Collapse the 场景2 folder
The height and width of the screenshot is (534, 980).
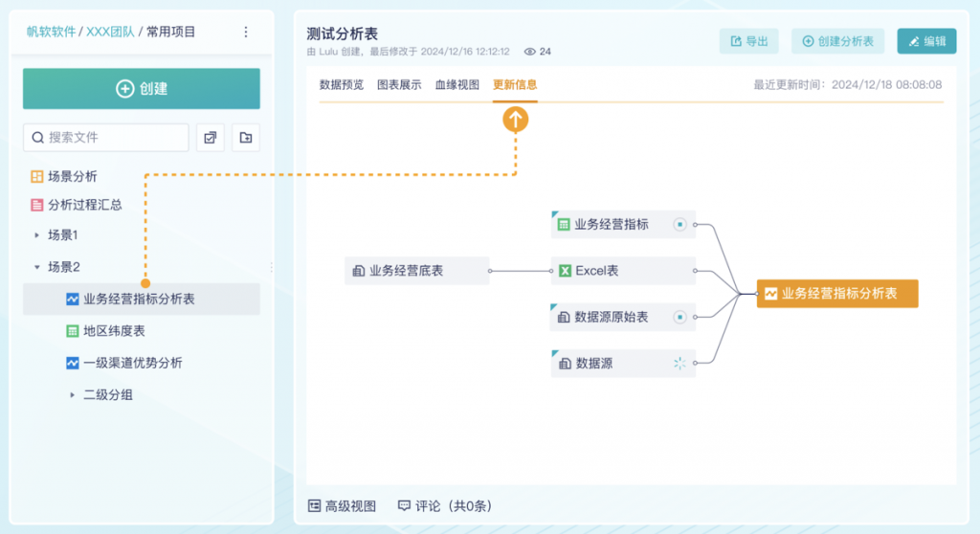(x=37, y=267)
